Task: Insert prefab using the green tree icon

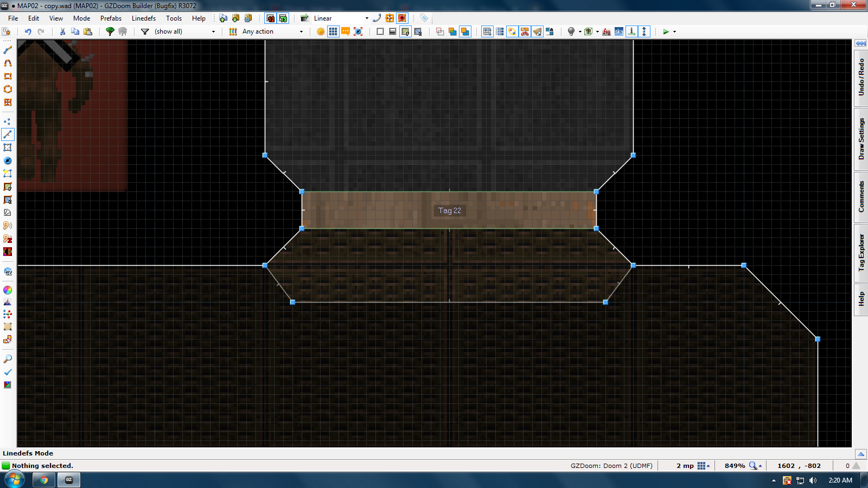Action: pyautogui.click(x=110, y=31)
